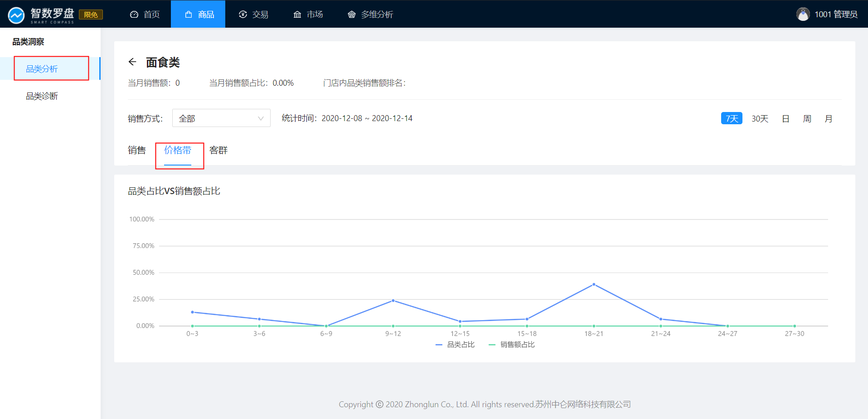Click the Smart Compass logo icon

coord(16,15)
